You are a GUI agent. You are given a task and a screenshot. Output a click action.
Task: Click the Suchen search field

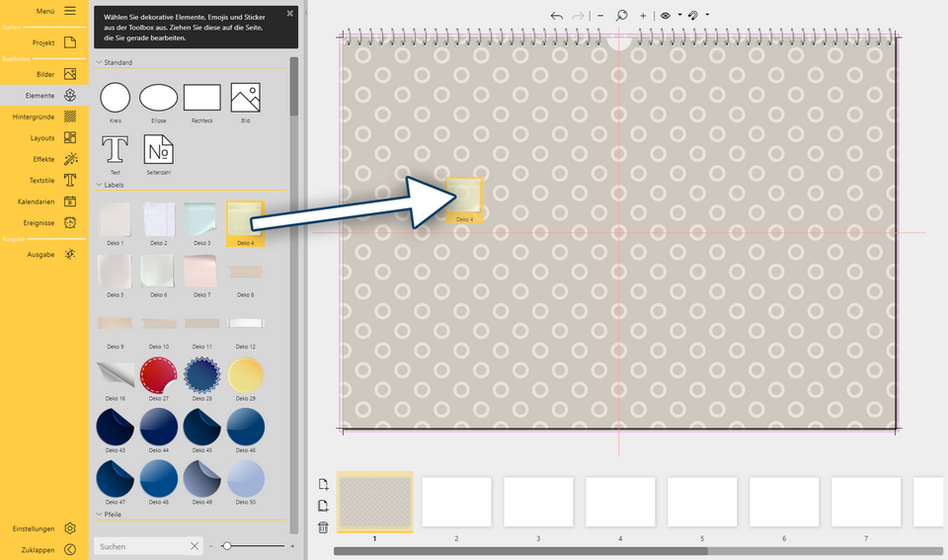141,546
